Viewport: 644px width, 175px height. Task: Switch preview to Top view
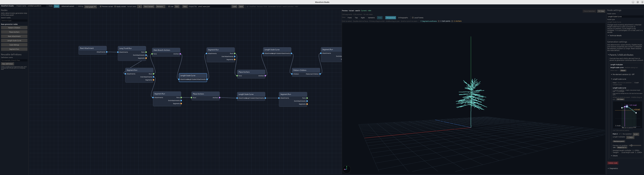[x=356, y=18]
